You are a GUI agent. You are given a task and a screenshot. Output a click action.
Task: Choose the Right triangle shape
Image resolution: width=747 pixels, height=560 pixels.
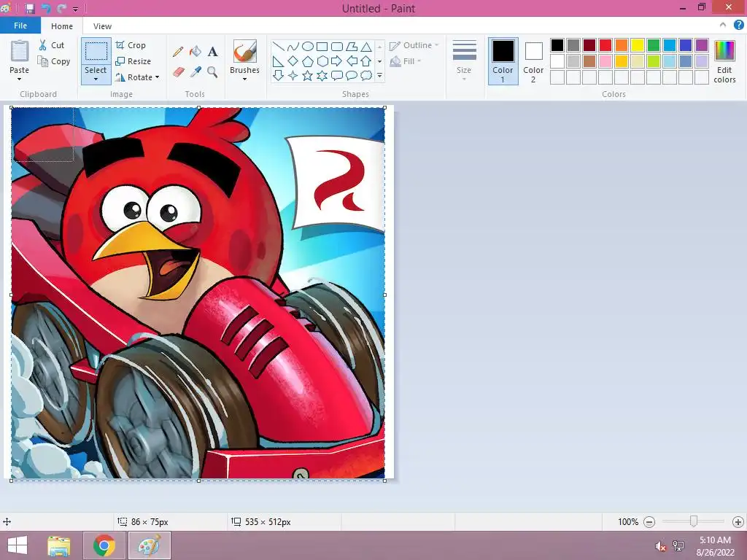[x=279, y=61]
